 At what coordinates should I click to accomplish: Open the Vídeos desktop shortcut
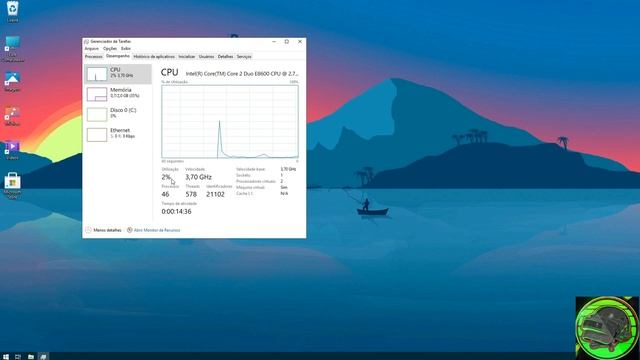click(x=12, y=150)
